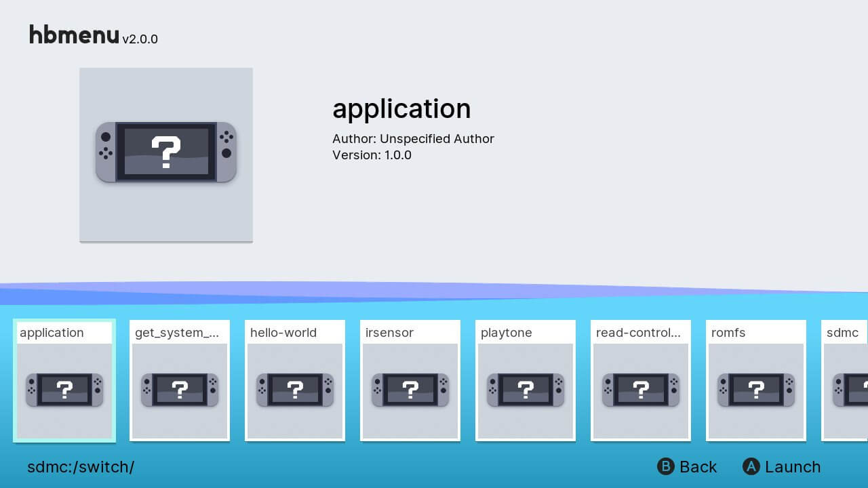Open the hello-world app icon
Image resolution: width=868 pixels, height=488 pixels.
295,390
